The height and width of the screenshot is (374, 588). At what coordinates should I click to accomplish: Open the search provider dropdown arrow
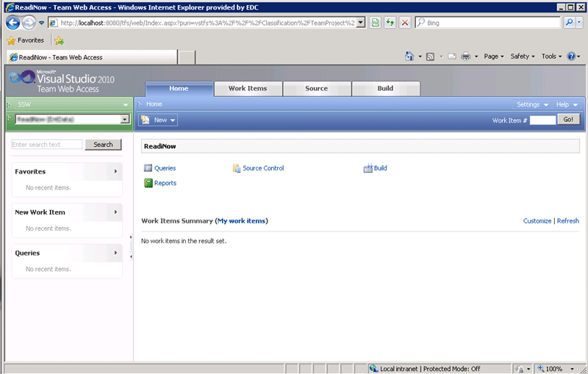click(579, 23)
